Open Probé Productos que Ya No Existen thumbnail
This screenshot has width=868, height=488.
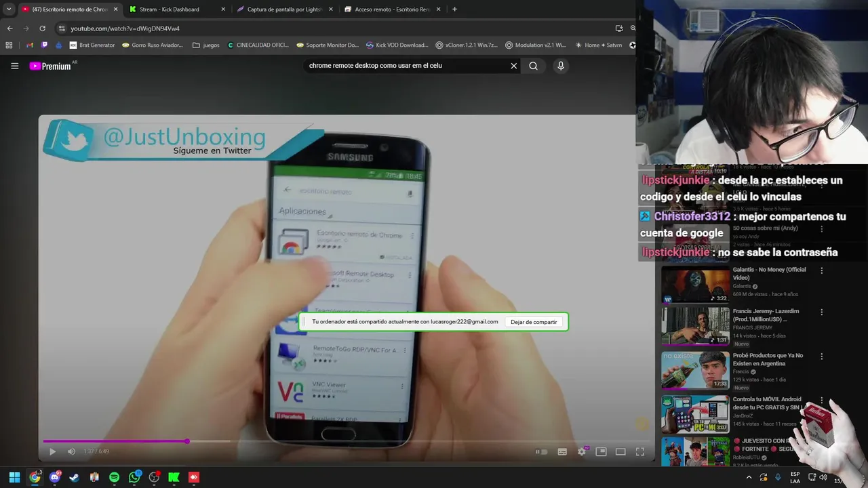pyautogui.click(x=695, y=369)
